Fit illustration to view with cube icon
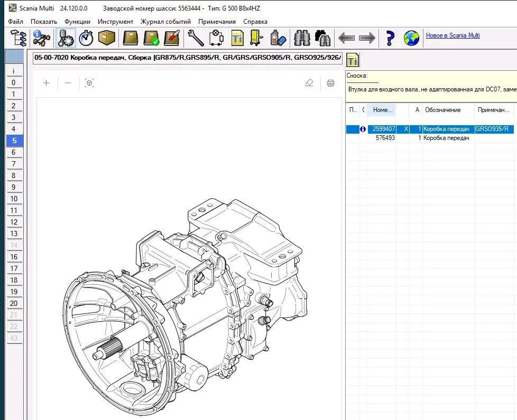Viewport: 517px width, 420px height. click(89, 83)
